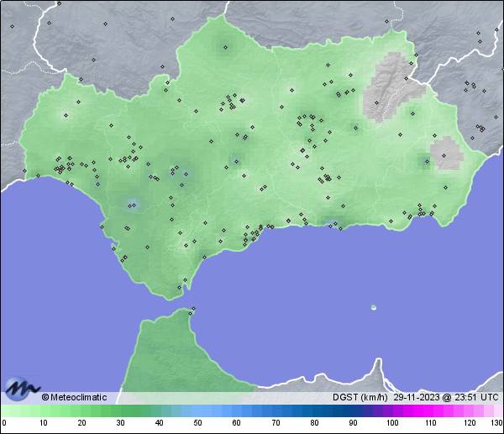This screenshot has width=504, height=434.
Task: Click the scale label 70
Action: [276, 422]
